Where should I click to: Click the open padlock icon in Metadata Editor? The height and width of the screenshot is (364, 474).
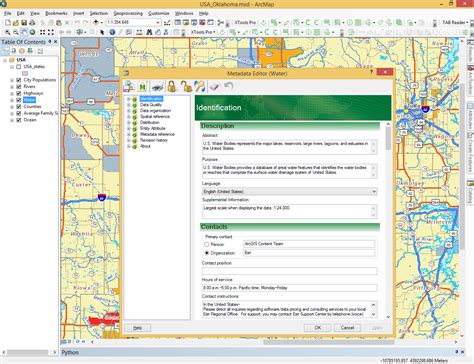[x=186, y=87]
